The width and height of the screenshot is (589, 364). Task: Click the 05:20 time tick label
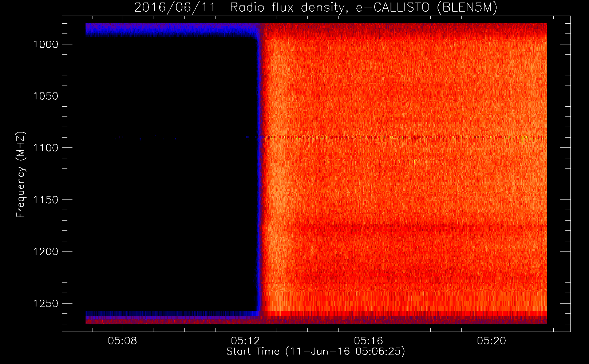(492, 341)
